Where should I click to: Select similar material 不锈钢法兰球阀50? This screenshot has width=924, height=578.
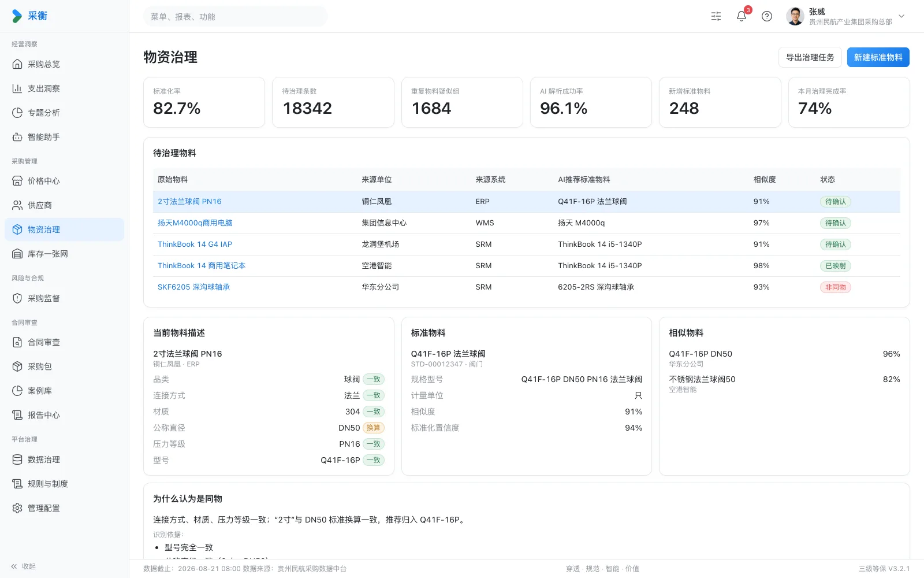(784, 384)
